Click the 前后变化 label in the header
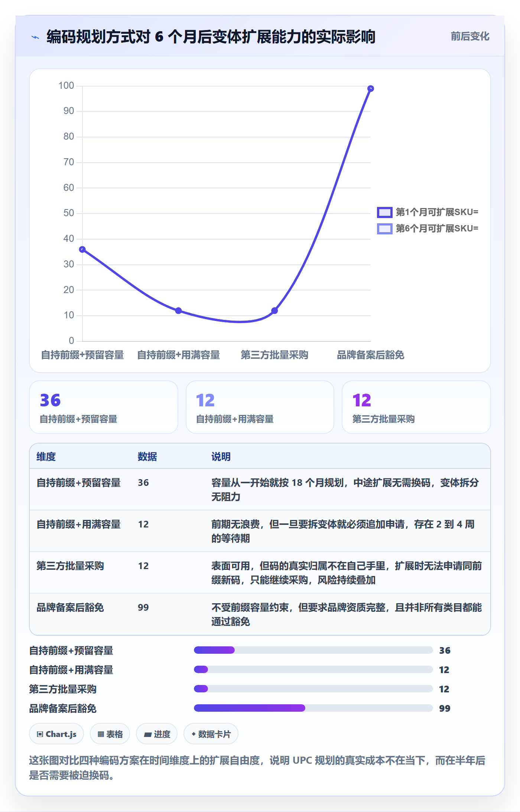Screen dimensions: 520x812 [x=470, y=36]
